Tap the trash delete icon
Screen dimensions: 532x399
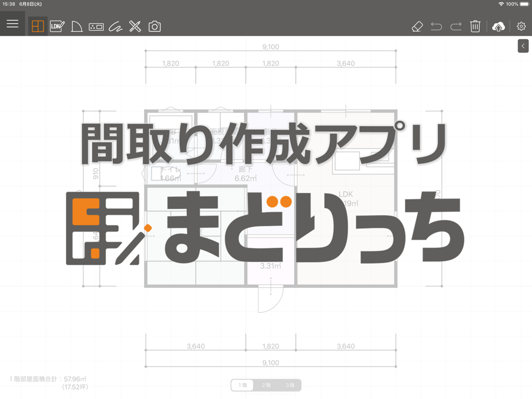coord(475,26)
